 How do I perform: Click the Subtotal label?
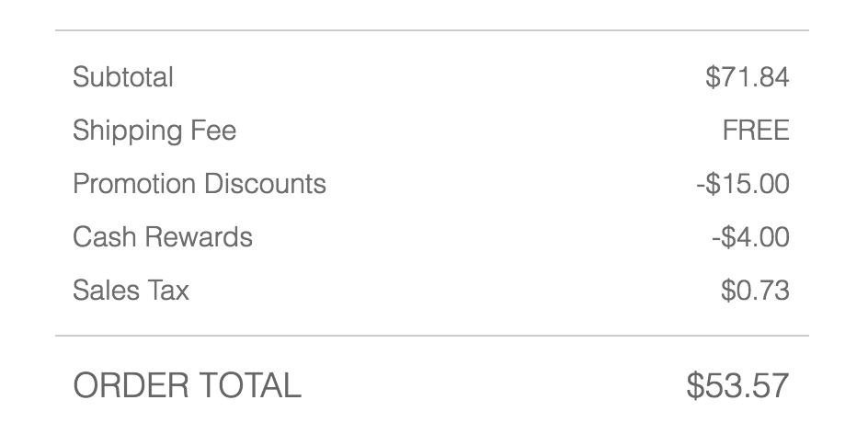click(x=122, y=77)
